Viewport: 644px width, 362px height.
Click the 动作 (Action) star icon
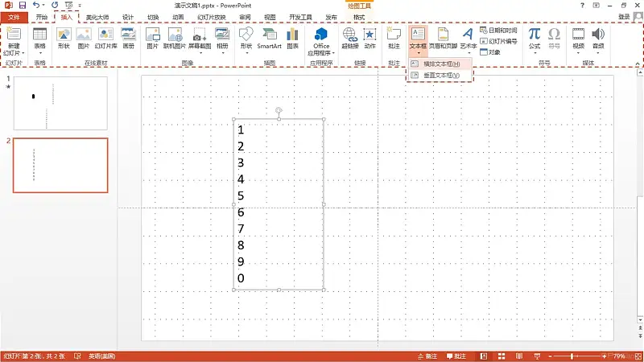[x=369, y=38]
